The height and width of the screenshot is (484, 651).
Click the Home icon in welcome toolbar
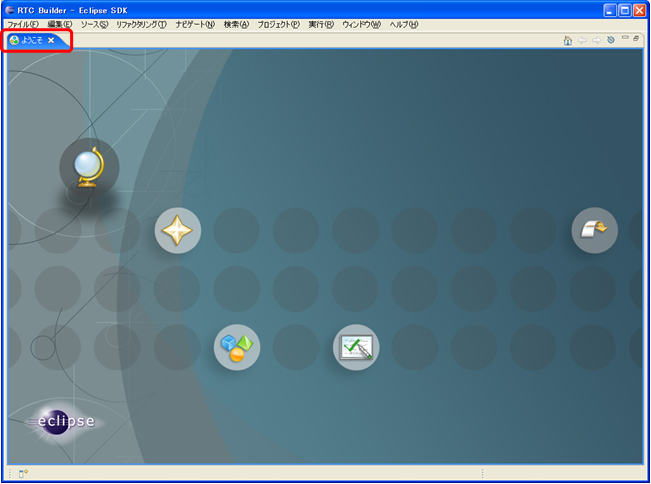[x=568, y=40]
